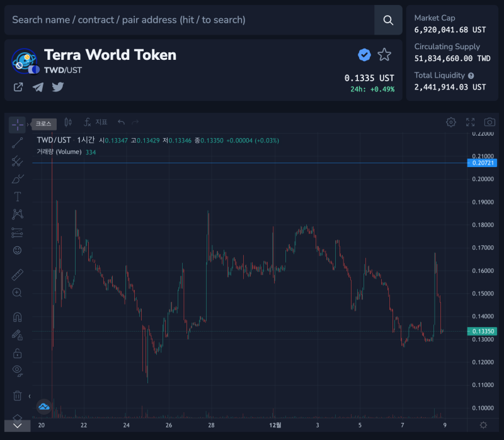This screenshot has width=504, height=440.
Task: Show Total Liquidity help tooltip
Action: (471, 76)
